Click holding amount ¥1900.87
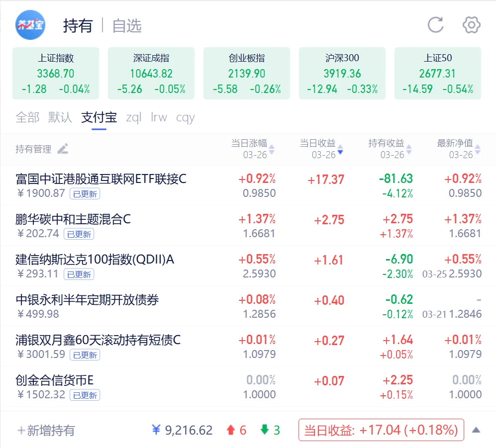This screenshot has height=448, width=496. (41, 193)
